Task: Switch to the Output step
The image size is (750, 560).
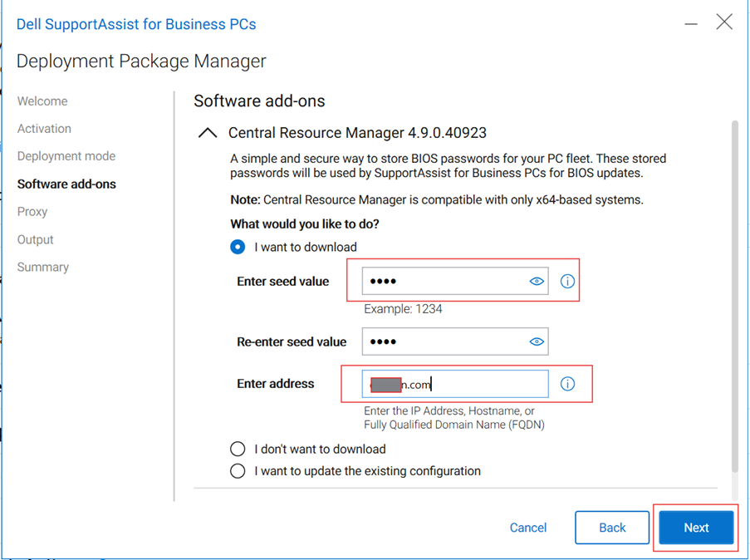Action: 35,239
